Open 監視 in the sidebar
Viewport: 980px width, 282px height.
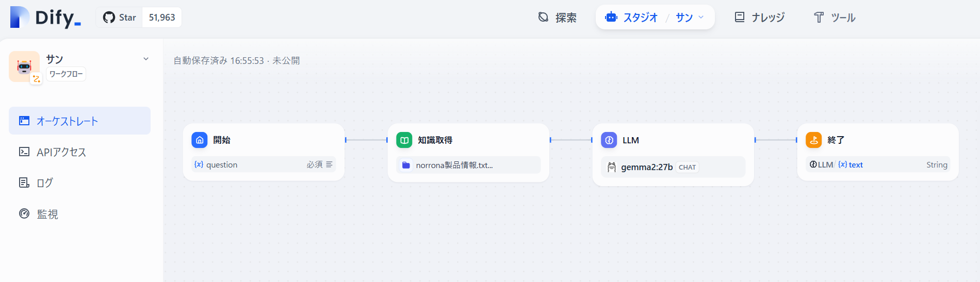click(79, 213)
